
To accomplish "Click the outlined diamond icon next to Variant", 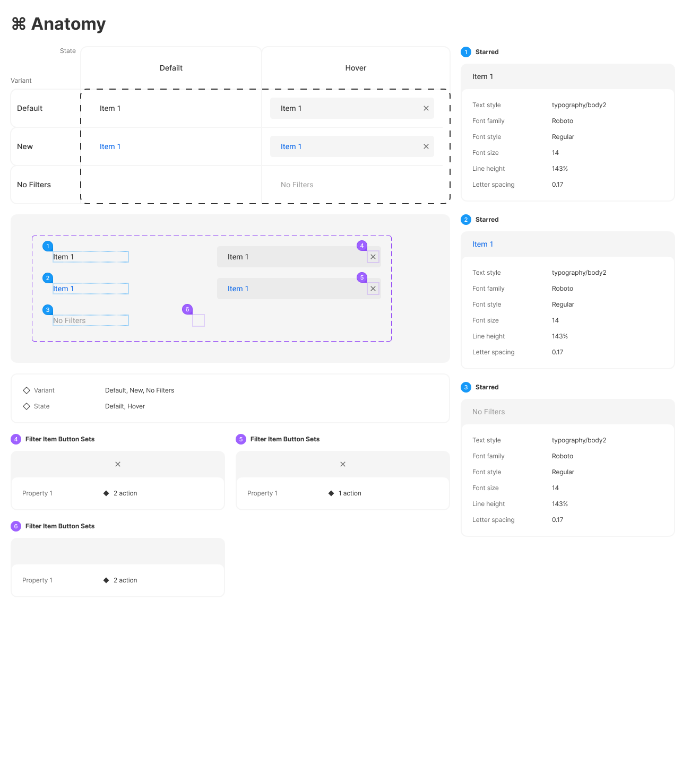I will [27, 390].
